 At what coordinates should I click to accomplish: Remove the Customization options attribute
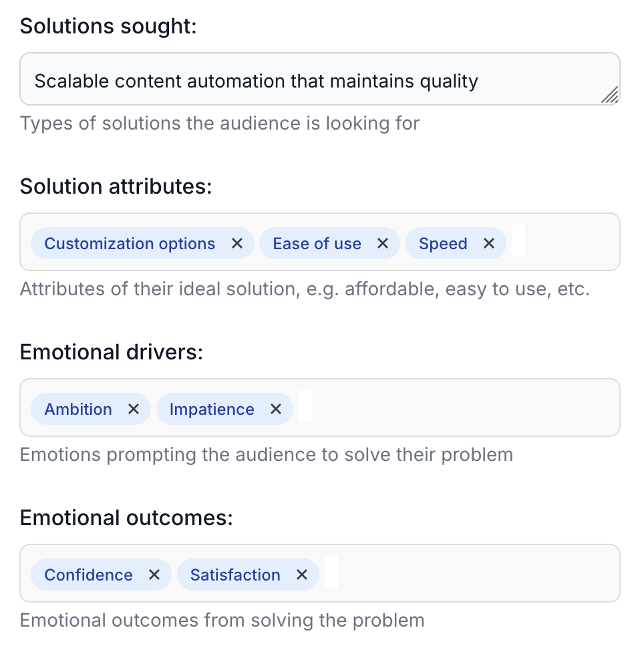pos(236,243)
